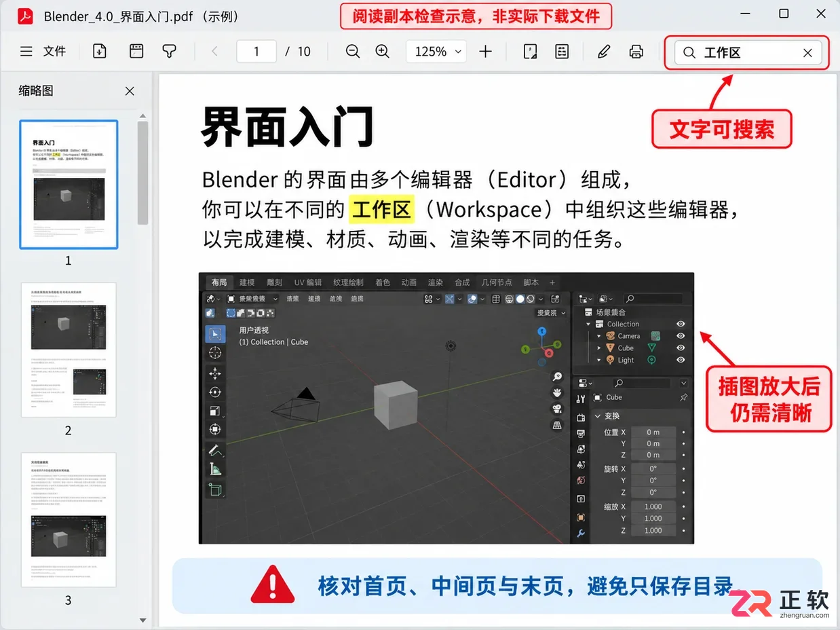Switch to the 着色 workspace tab
The image size is (840, 630).
point(383,282)
